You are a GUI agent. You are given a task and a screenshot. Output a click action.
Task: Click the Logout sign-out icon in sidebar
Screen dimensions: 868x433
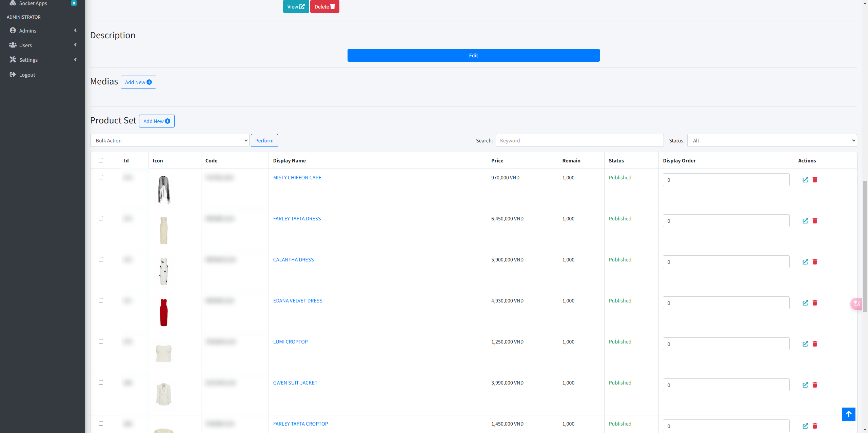(13, 75)
